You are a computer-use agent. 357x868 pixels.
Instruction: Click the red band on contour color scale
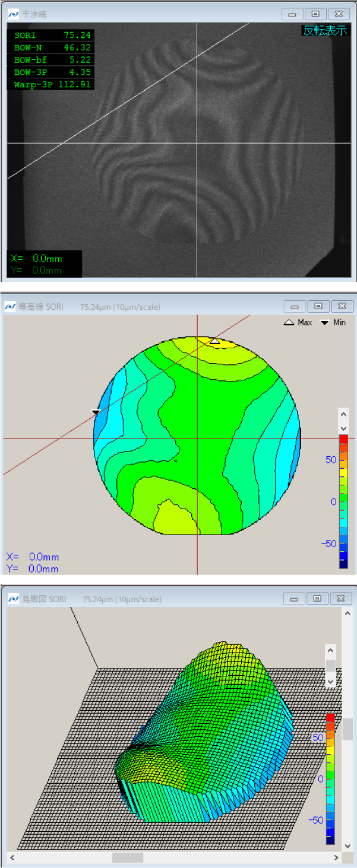[x=343, y=438]
